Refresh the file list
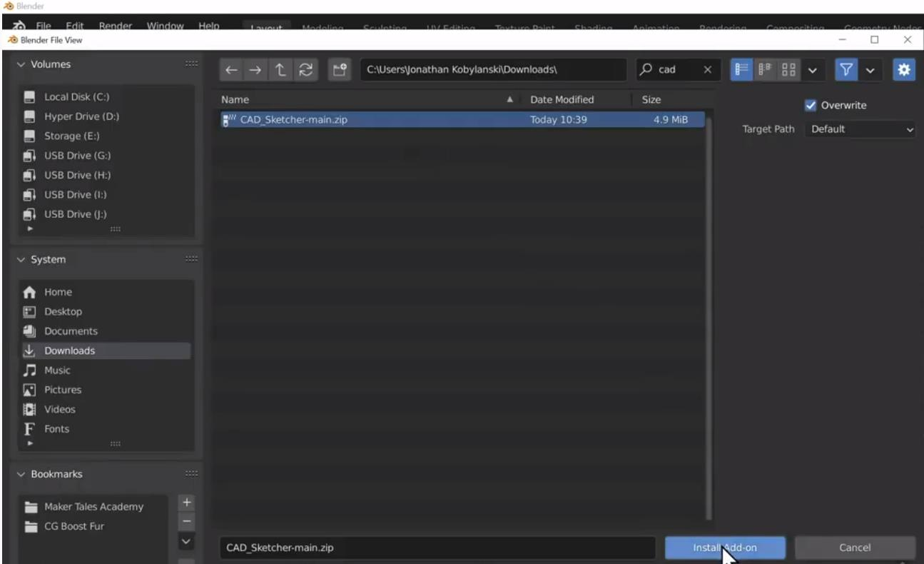924x564 pixels. 306,70
